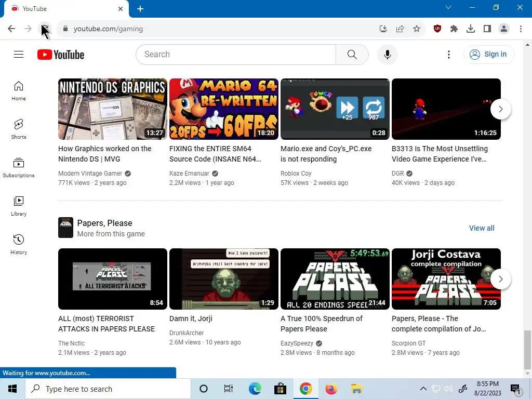This screenshot has height=399, width=532.
Task: Show hidden system tray icons
Action: click(x=423, y=389)
